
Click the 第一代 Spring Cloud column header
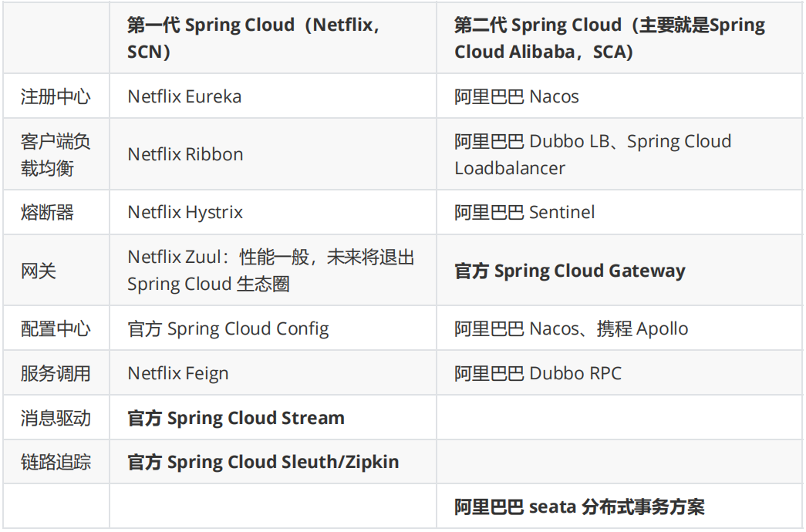[x=273, y=38]
